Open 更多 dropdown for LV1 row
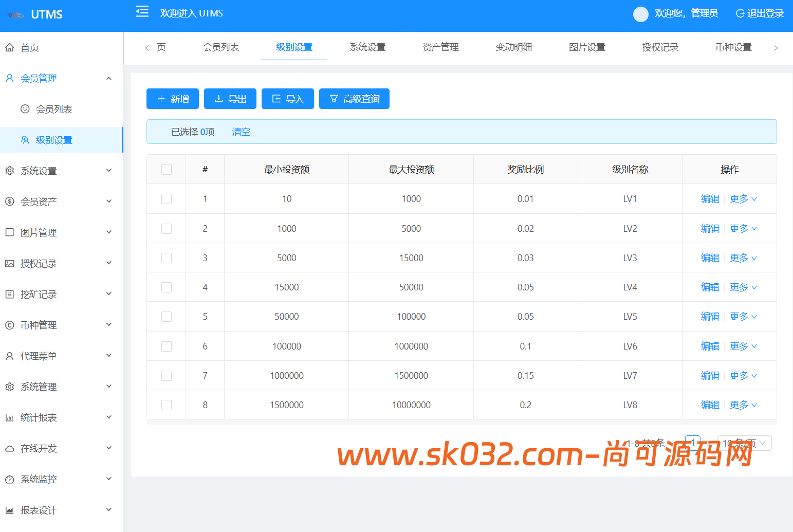 (x=743, y=199)
